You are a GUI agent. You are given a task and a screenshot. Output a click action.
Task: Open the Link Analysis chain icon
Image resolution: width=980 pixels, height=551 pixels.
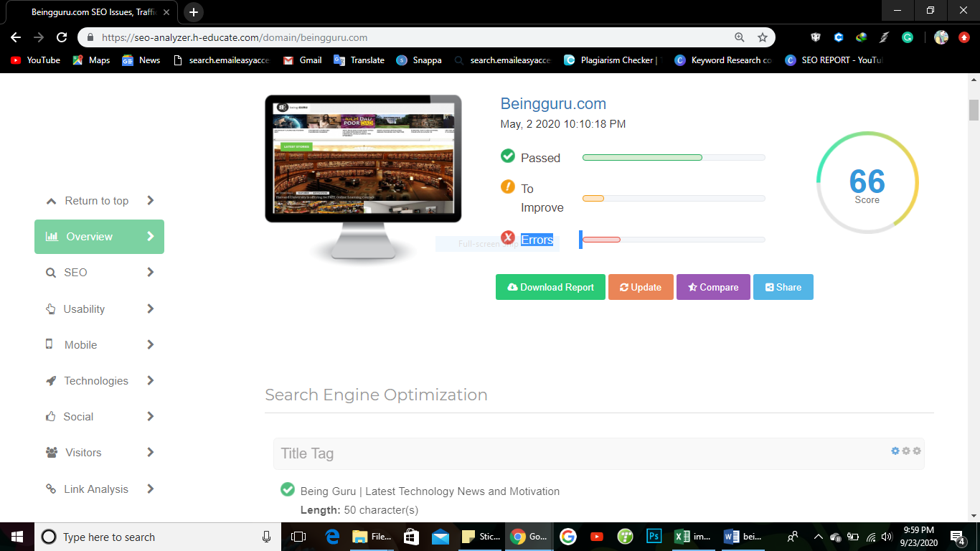point(50,489)
